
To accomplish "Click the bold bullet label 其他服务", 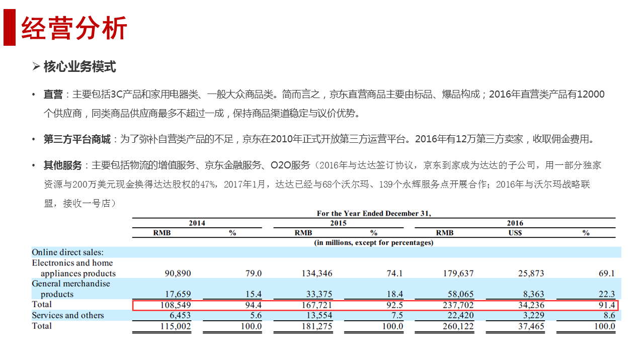I will click(x=62, y=165).
